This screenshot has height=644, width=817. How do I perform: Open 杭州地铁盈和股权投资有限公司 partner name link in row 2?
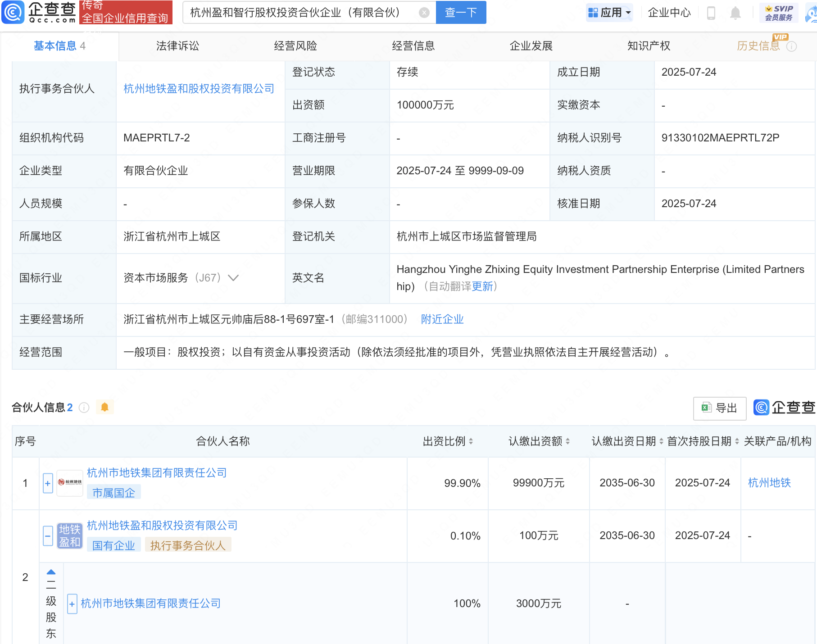pos(162,526)
